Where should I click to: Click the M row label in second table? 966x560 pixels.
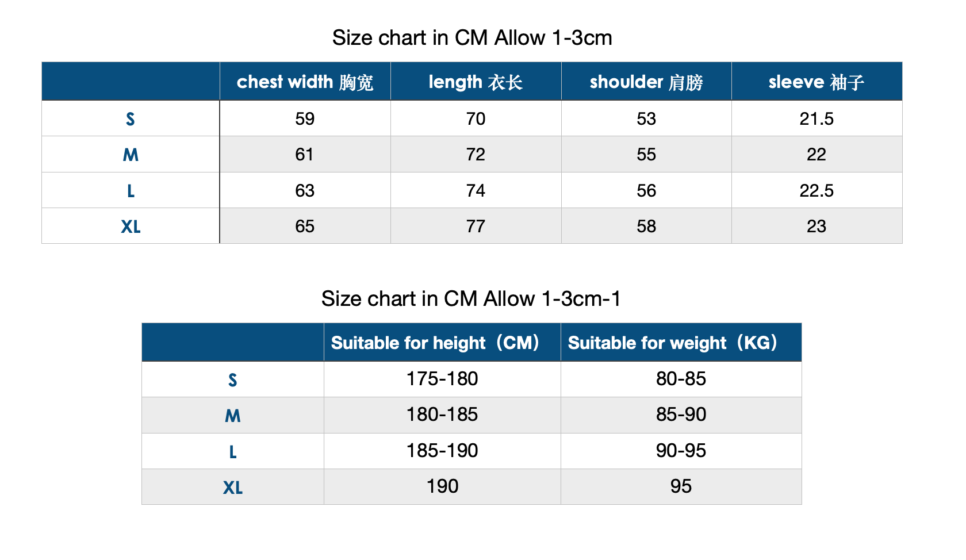click(233, 415)
